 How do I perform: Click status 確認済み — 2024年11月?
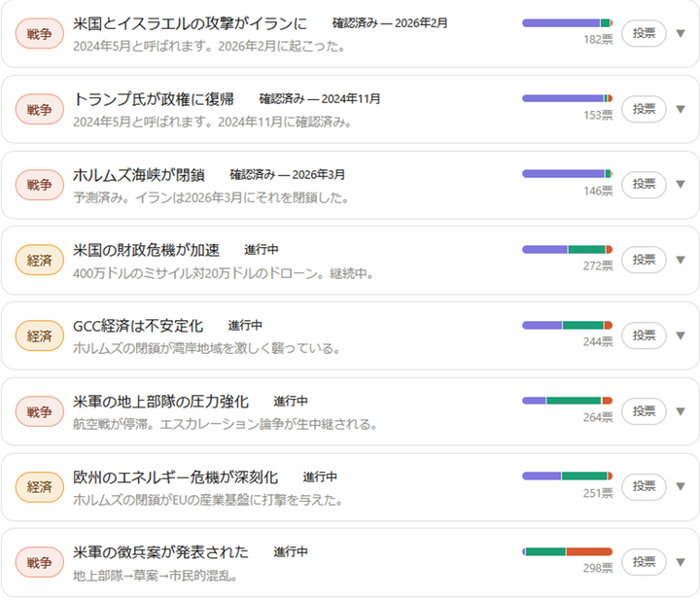[x=320, y=98]
